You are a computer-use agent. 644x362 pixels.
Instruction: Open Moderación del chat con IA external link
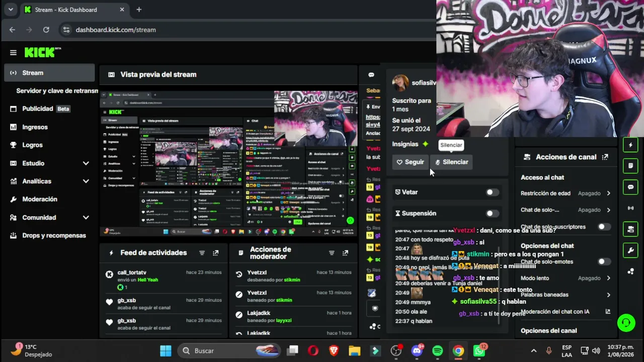(x=608, y=312)
